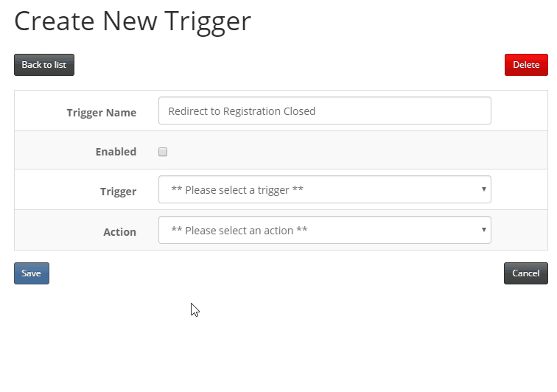Click the 'Redirect to Registration Closed' placeholder text
Viewport: 557px width, 392px height.
(242, 111)
